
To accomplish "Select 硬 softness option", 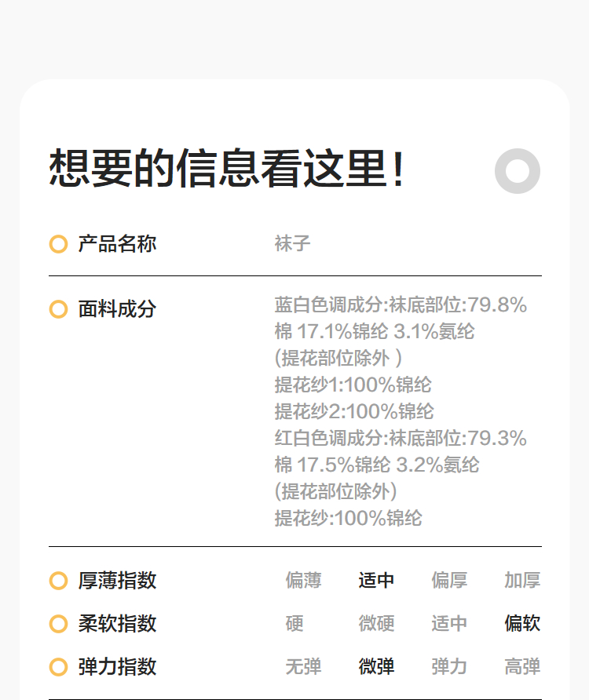I will coord(294,624).
